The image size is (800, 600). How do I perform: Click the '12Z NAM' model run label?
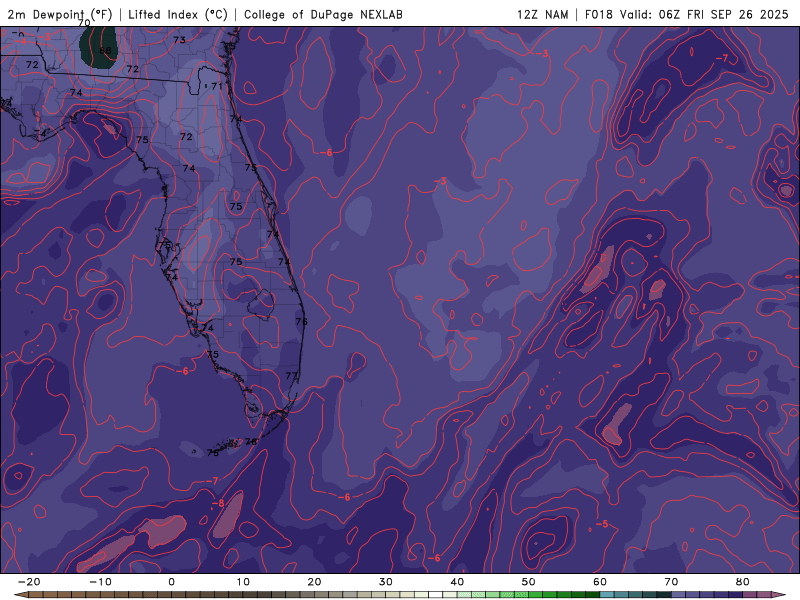(542, 14)
